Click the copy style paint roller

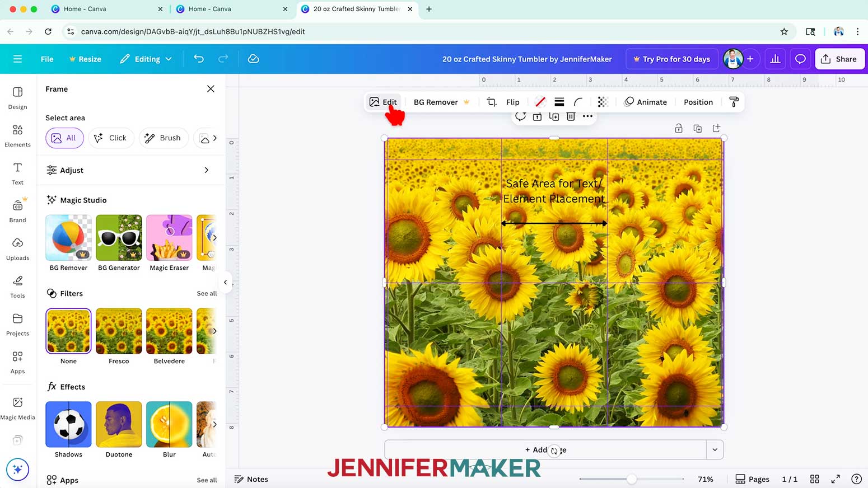tap(734, 102)
